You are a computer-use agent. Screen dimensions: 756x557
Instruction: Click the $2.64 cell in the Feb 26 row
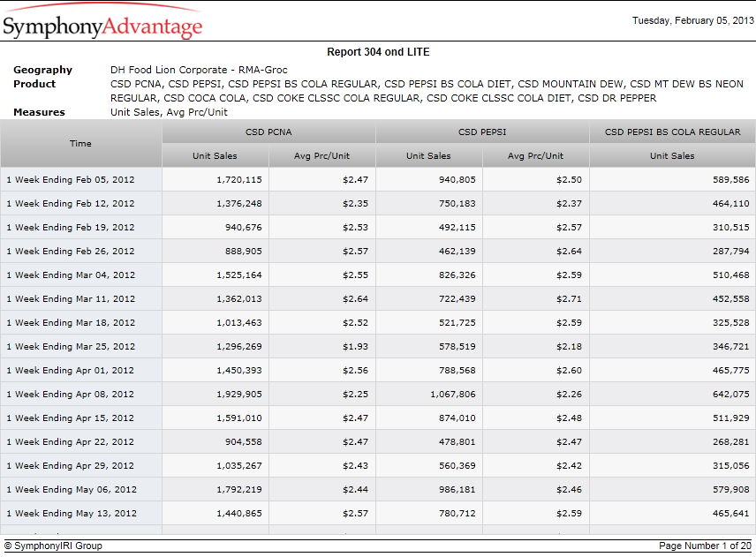pyautogui.click(x=536, y=251)
